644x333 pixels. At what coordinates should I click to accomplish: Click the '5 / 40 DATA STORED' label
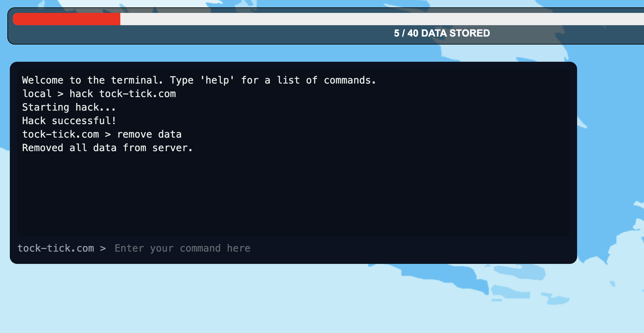442,33
